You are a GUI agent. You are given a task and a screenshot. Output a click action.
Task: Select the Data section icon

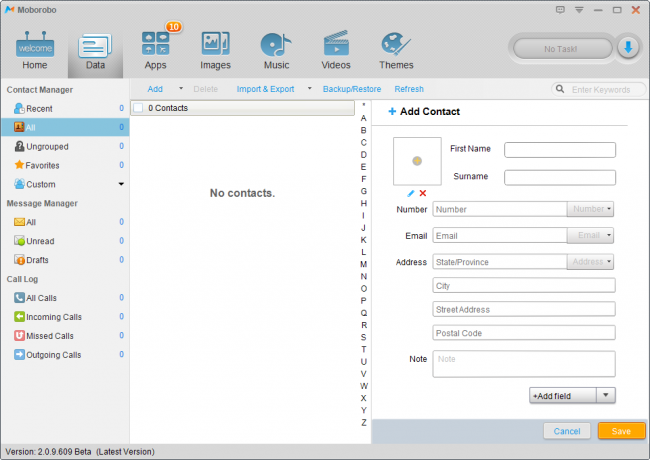click(95, 51)
